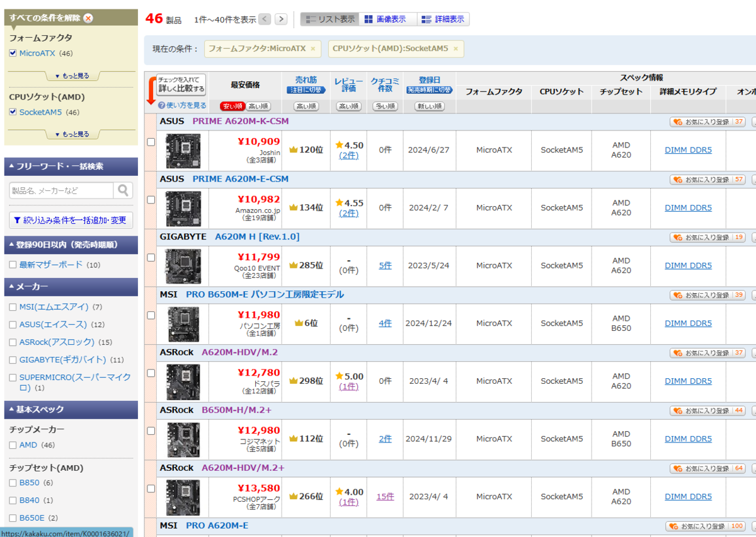The image size is (756, 537).
Task: Select PRIME A620M-K-CSM compare checkbox
Action: (151, 142)
